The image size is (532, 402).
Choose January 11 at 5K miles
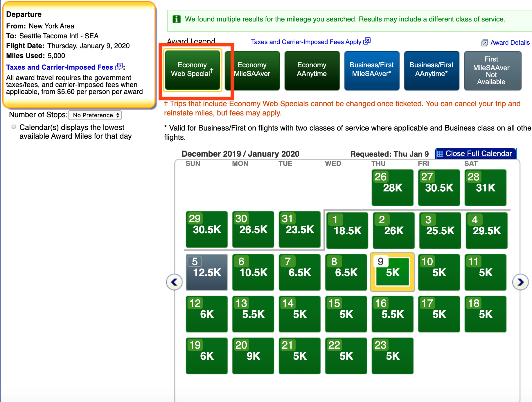point(485,272)
